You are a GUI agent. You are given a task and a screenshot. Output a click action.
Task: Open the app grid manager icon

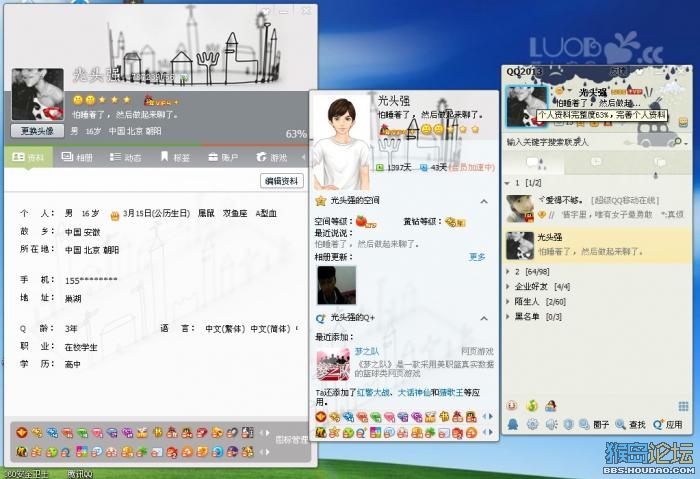click(683, 406)
